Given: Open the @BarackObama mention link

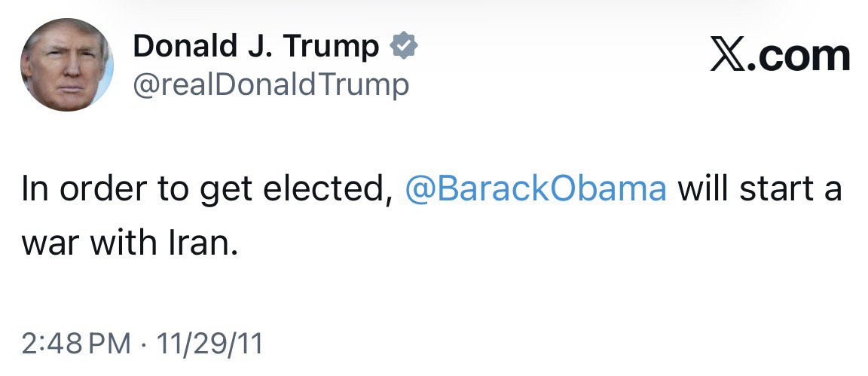Looking at the screenshot, I should (x=536, y=188).
